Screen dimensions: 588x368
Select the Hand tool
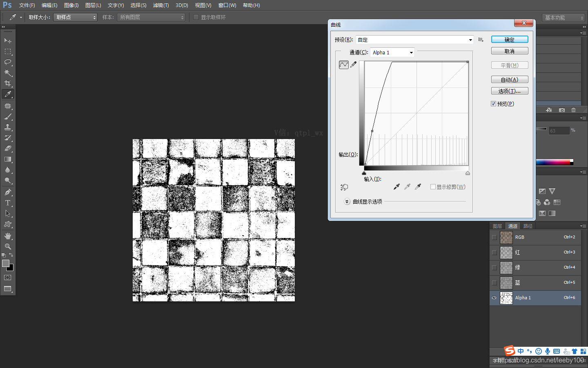tap(8, 236)
